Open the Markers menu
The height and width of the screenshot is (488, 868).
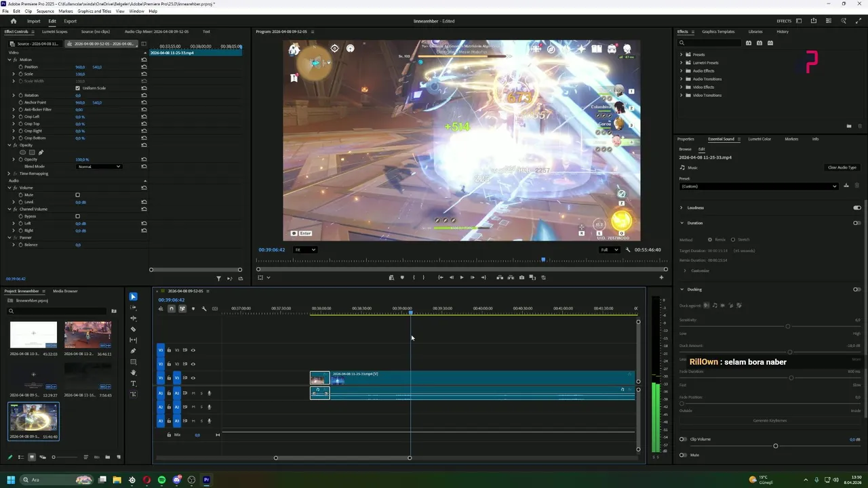(x=66, y=12)
